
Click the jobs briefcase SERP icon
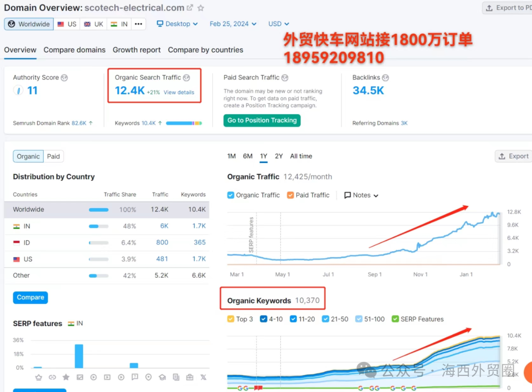190,377
